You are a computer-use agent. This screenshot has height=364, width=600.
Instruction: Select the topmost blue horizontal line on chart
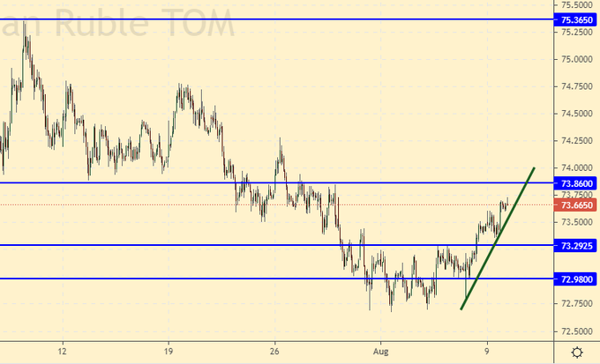[265, 19]
